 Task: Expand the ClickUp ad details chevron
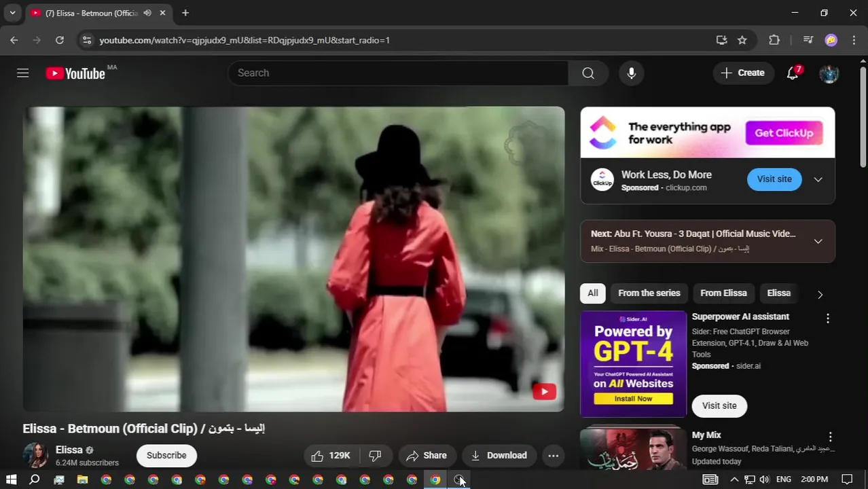(818, 179)
